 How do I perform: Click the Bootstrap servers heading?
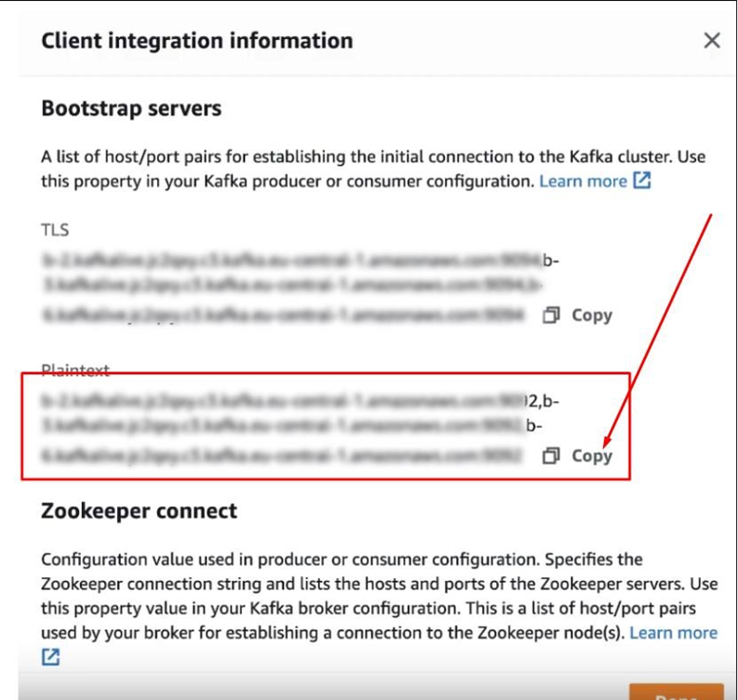(131, 109)
